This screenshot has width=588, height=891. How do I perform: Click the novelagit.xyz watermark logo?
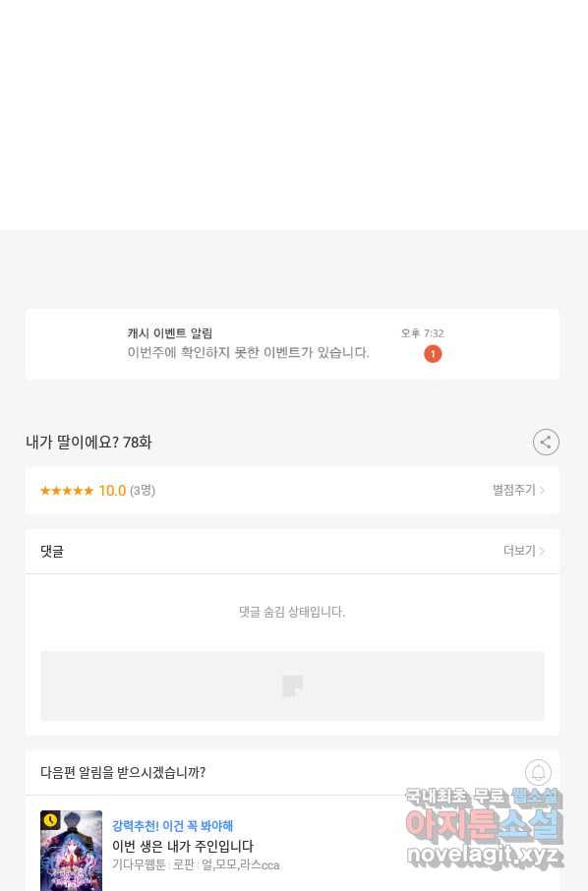(484, 856)
